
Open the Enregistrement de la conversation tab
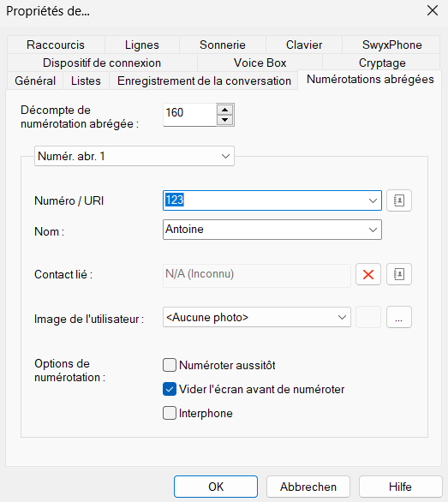[204, 81]
